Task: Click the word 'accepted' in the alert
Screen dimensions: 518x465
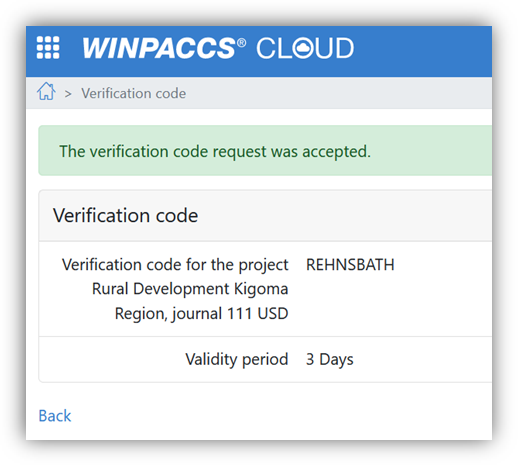Action: 336,152
